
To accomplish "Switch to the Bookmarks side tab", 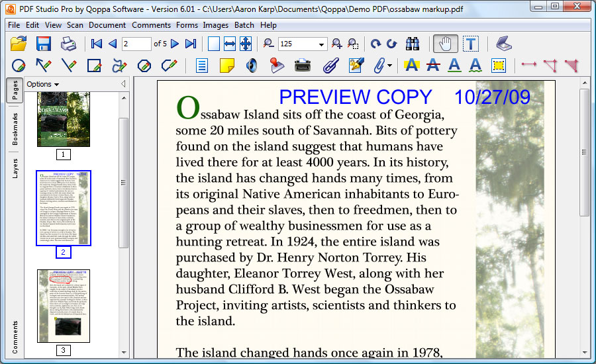I will pyautogui.click(x=15, y=129).
